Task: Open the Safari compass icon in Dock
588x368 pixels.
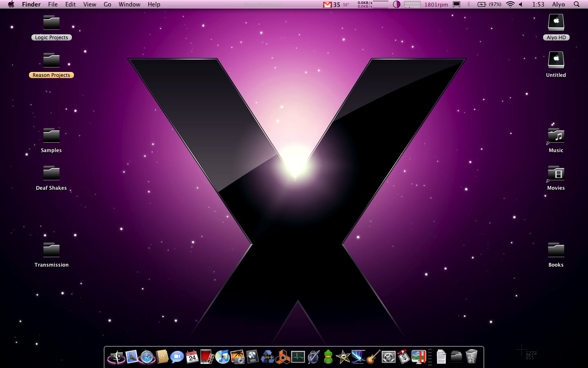Action: (x=147, y=357)
